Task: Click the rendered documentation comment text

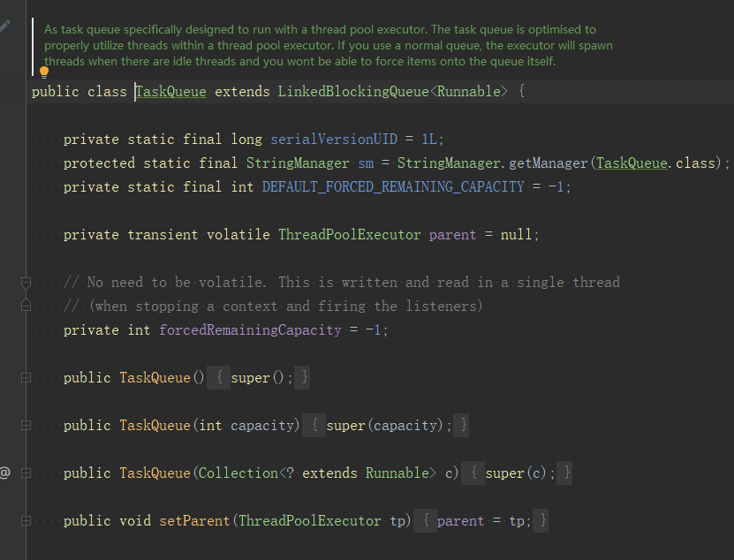Action: (329, 45)
